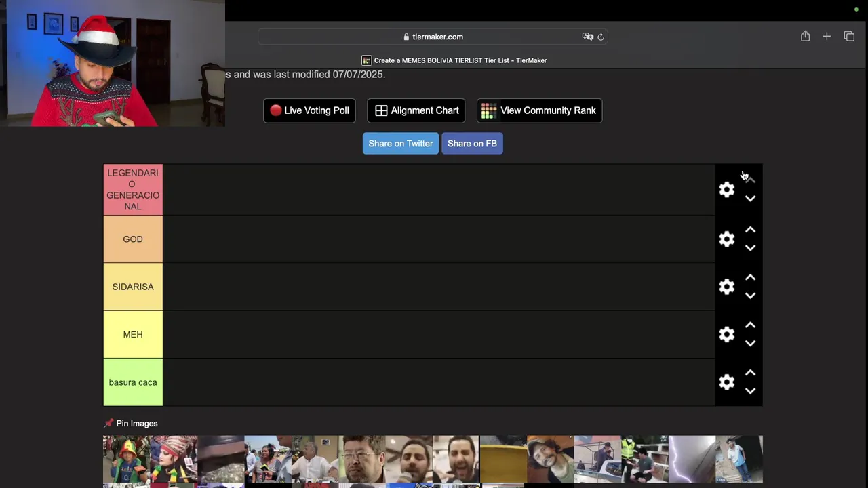Open settings gear for GOD tier
Screen dimensions: 868x488
[726, 239]
